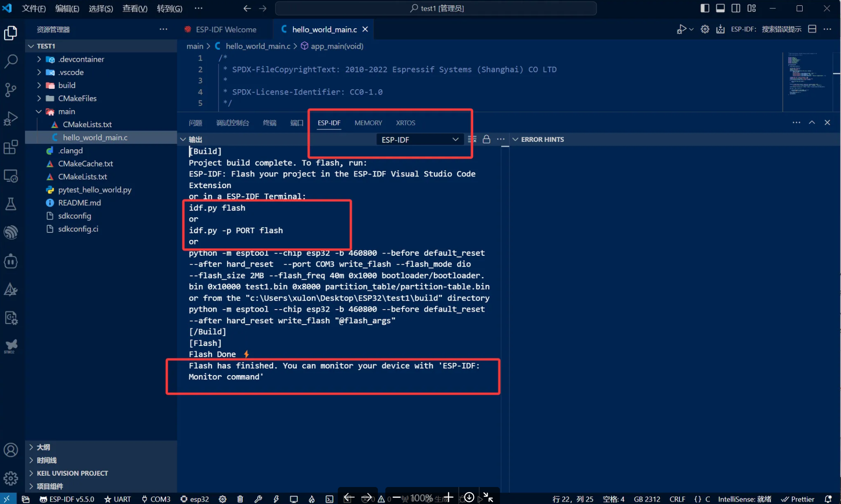This screenshot has width=841, height=504.
Task: Open the Search view in the activity bar
Action: tap(10, 61)
